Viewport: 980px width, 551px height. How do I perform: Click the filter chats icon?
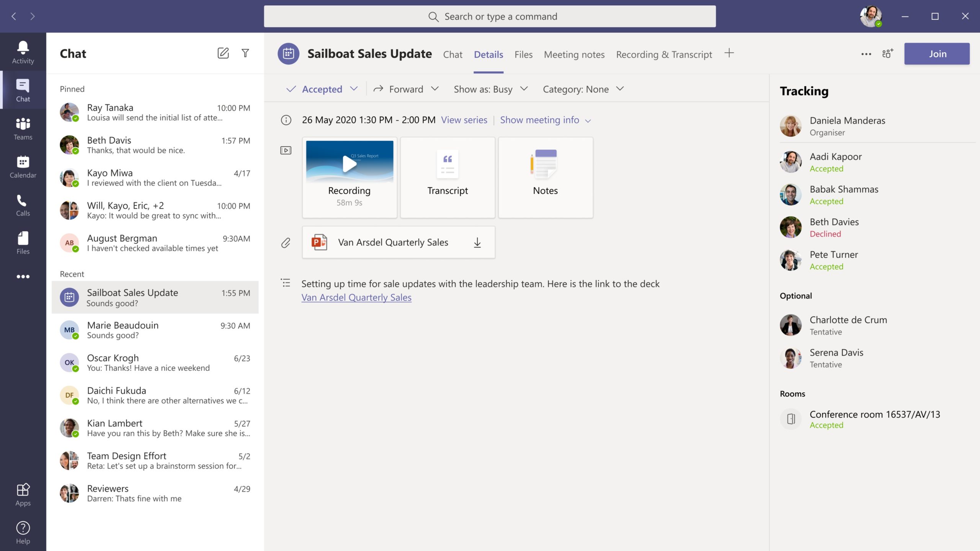(246, 53)
